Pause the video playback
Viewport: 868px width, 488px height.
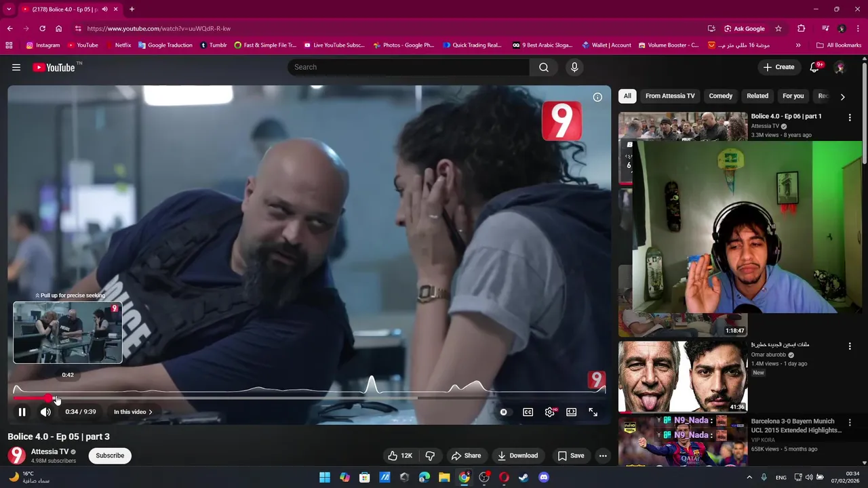click(x=22, y=411)
